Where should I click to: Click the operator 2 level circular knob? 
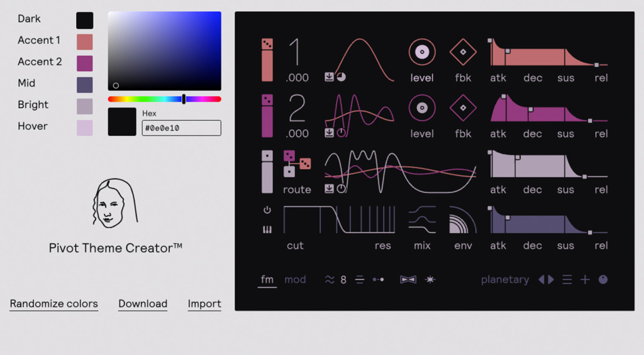[x=422, y=108]
